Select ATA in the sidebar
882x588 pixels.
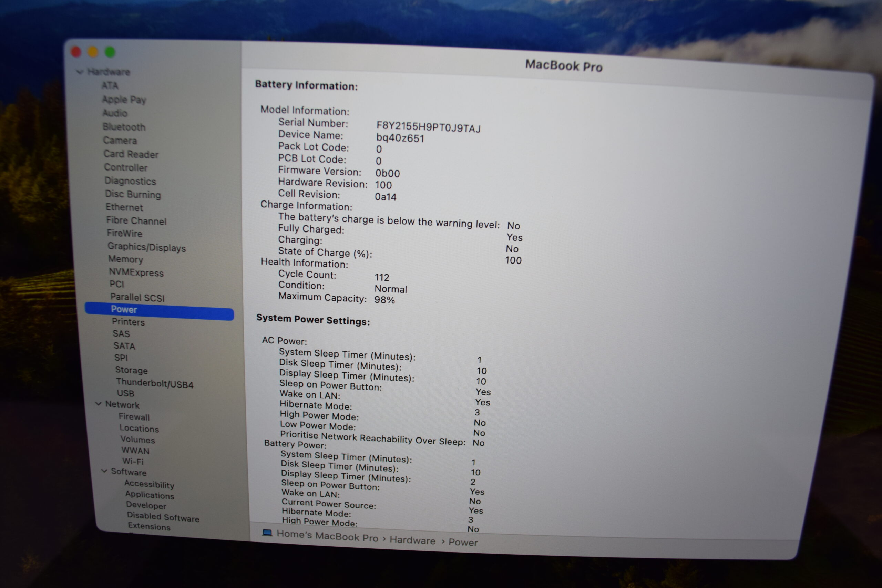[110, 85]
